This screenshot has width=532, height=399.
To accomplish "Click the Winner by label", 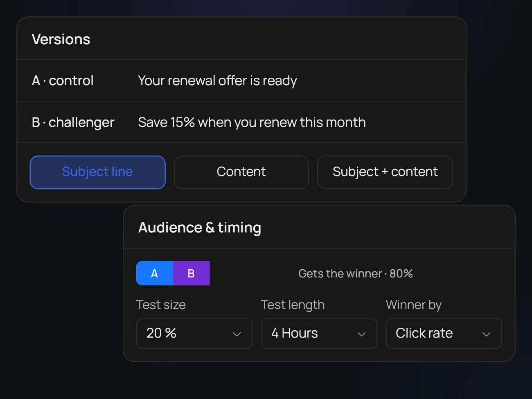I will [x=413, y=305].
